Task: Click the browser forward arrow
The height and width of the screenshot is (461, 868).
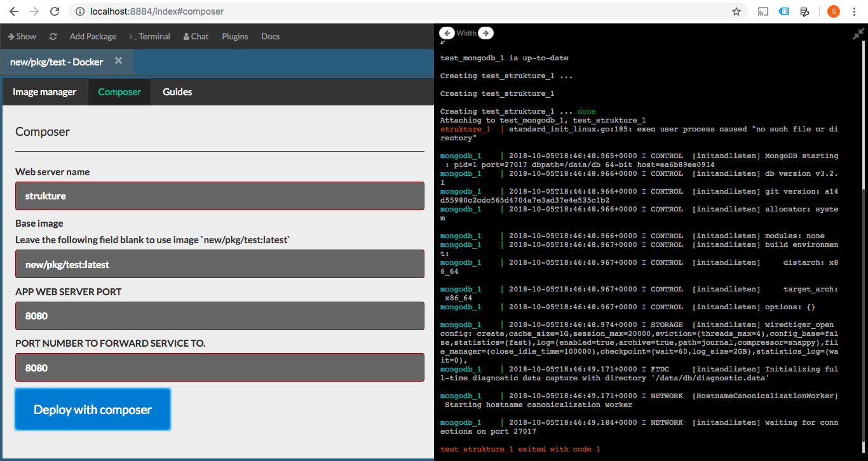Action: pyautogui.click(x=34, y=11)
